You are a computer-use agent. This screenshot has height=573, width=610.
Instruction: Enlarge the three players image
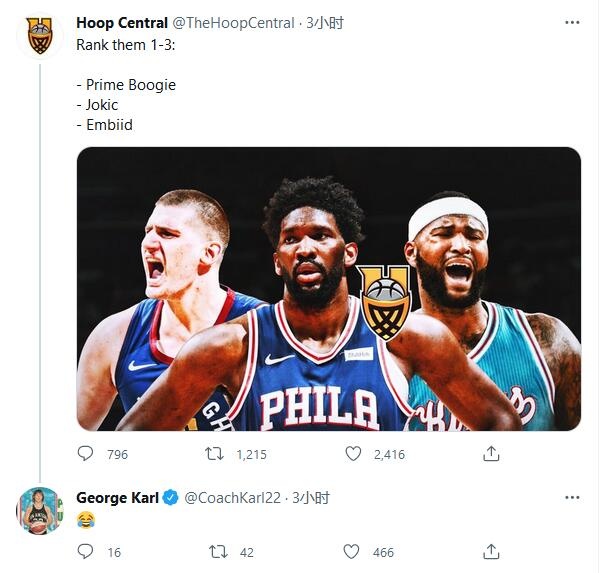[x=329, y=289]
